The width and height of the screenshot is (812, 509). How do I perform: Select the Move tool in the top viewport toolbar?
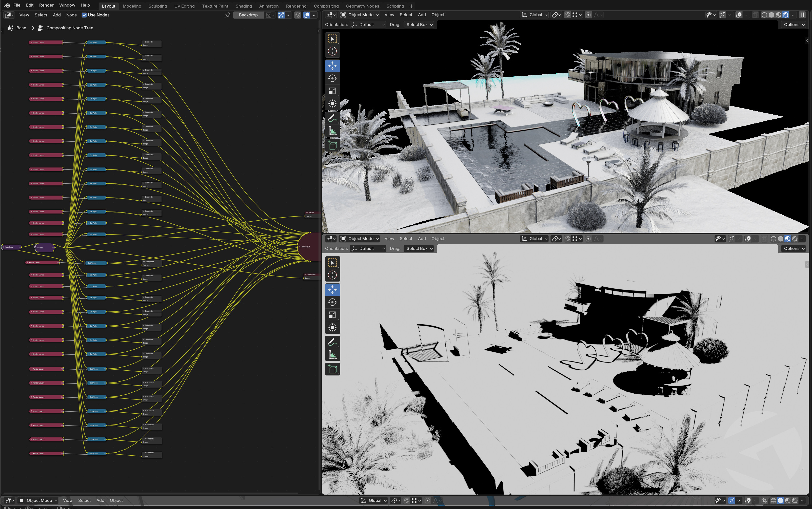point(332,66)
